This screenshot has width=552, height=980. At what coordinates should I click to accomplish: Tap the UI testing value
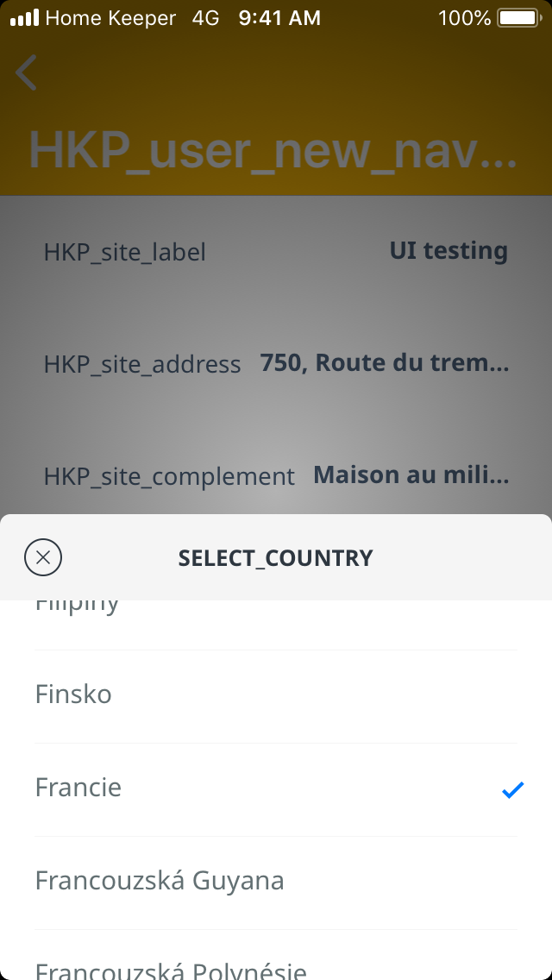[448, 251]
